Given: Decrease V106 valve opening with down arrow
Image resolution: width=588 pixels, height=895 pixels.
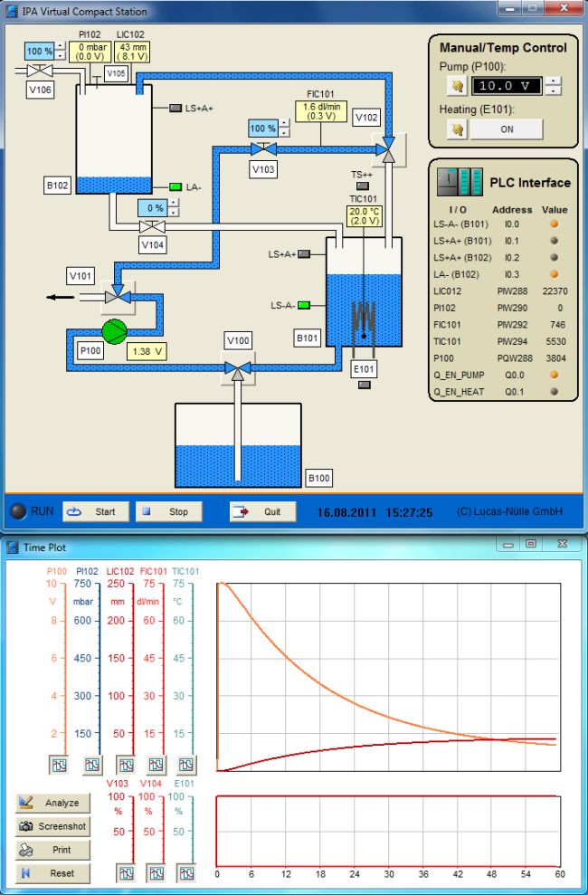Looking at the screenshot, I should [60, 56].
